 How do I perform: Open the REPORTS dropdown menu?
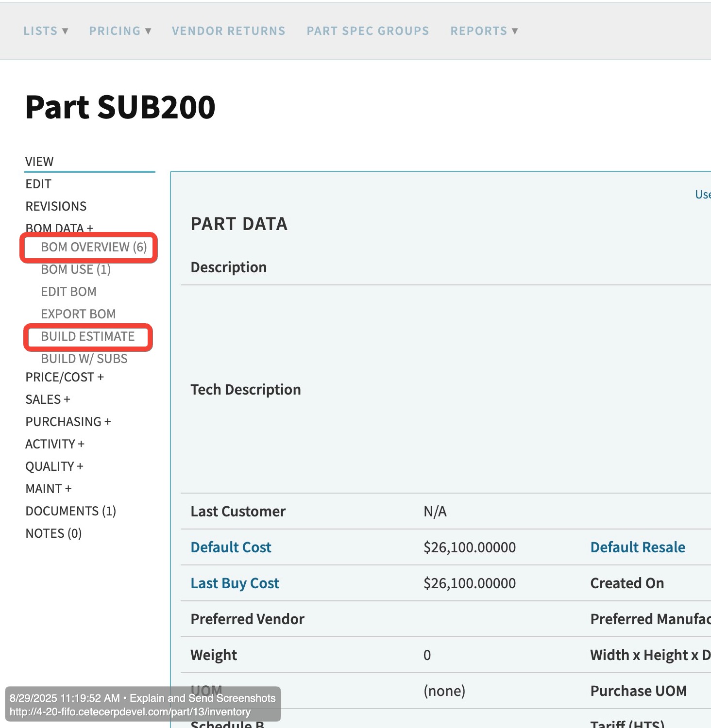click(x=484, y=31)
